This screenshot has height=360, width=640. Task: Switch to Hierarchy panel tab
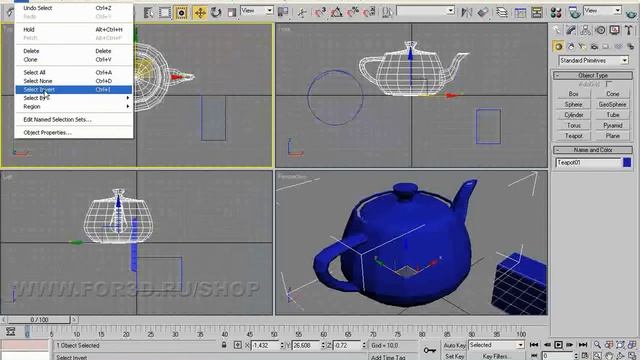[x=586, y=30]
